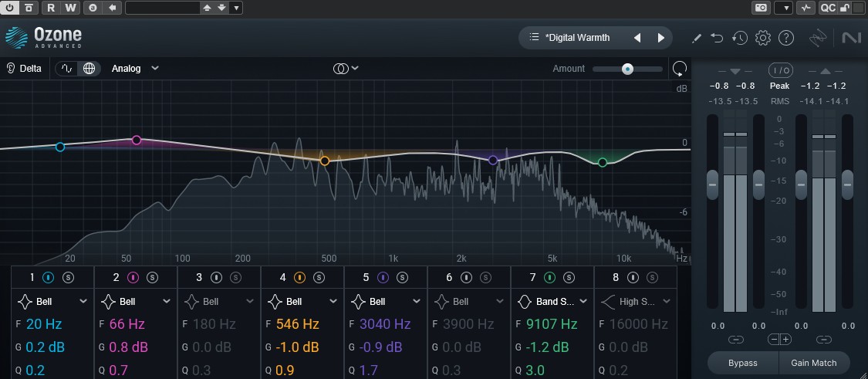The width and height of the screenshot is (868, 379).
Task: Open the undo history clock icon
Action: click(740, 38)
